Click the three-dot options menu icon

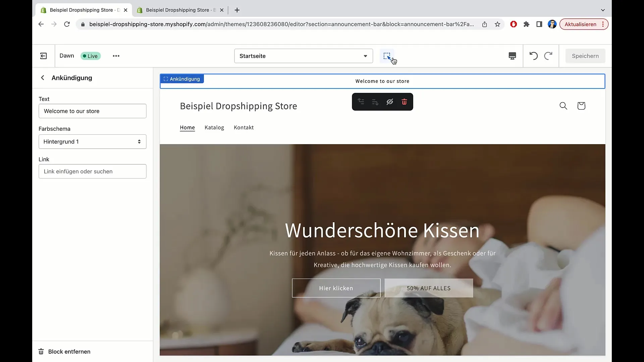pyautogui.click(x=116, y=56)
